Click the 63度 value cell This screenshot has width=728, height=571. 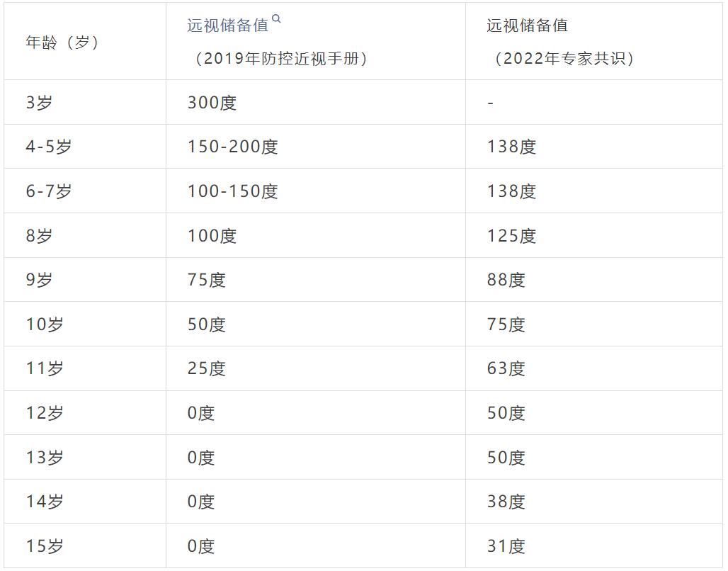pos(506,368)
